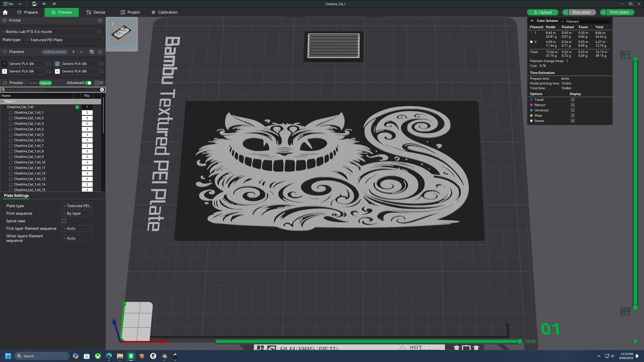Screen dimensions: 644x362
Task: Click the add filament plus icon
Action: [x=74, y=52]
